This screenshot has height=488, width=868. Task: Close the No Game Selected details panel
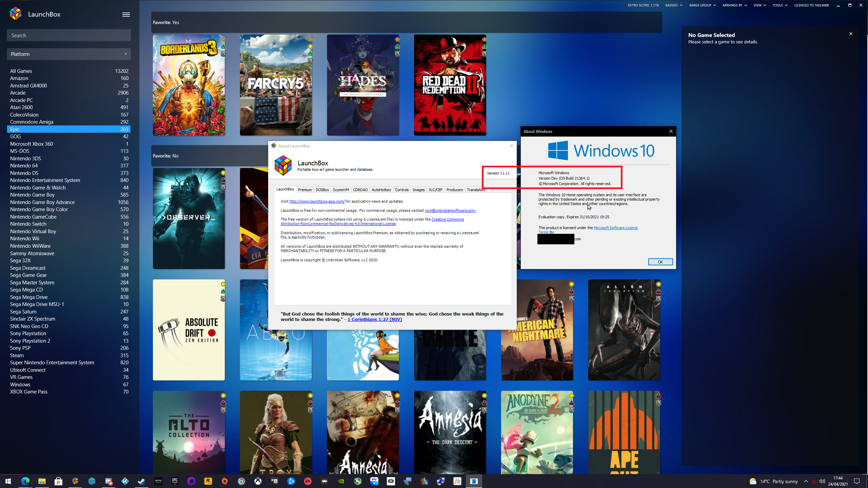coord(851,34)
